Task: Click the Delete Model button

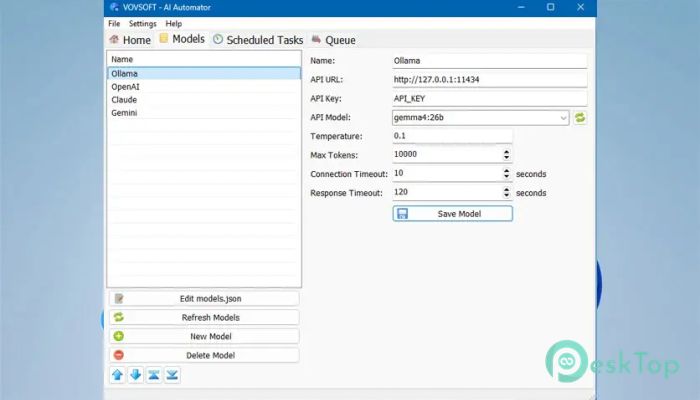Action: coord(204,355)
